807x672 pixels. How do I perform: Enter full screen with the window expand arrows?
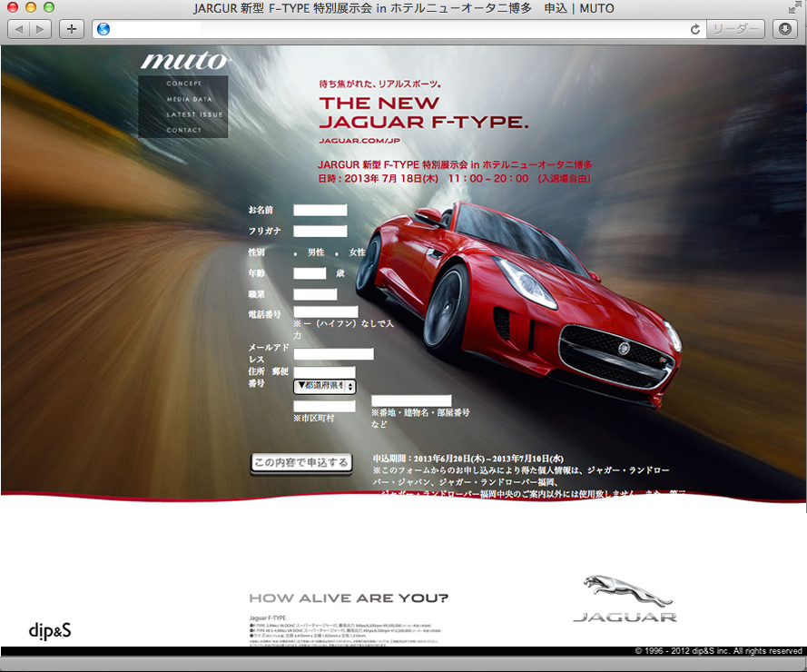coord(795,8)
